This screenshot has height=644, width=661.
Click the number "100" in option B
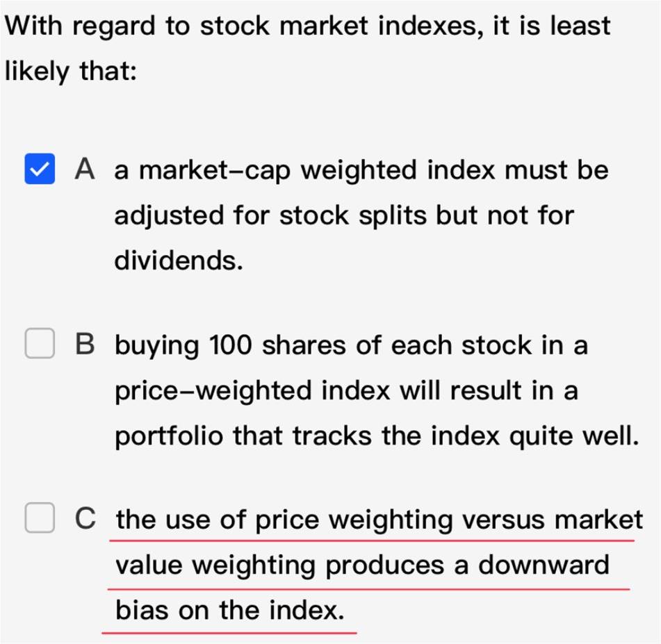point(231,345)
